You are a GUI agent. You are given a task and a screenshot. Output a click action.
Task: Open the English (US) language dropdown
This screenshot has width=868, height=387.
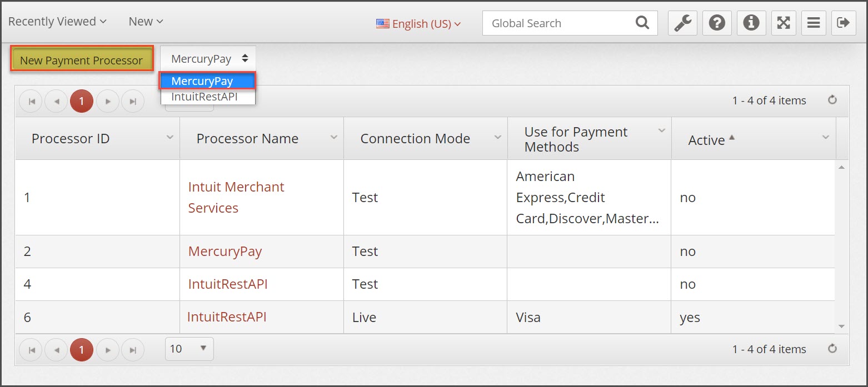tap(419, 24)
